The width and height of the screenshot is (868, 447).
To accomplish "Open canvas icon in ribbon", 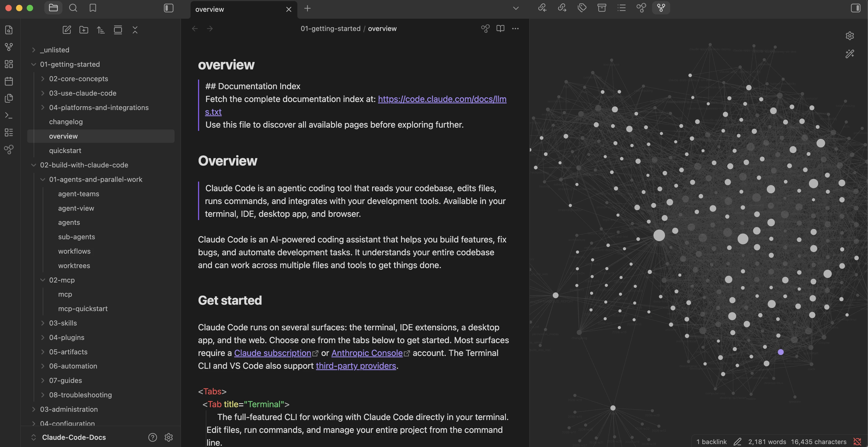I will point(9,64).
